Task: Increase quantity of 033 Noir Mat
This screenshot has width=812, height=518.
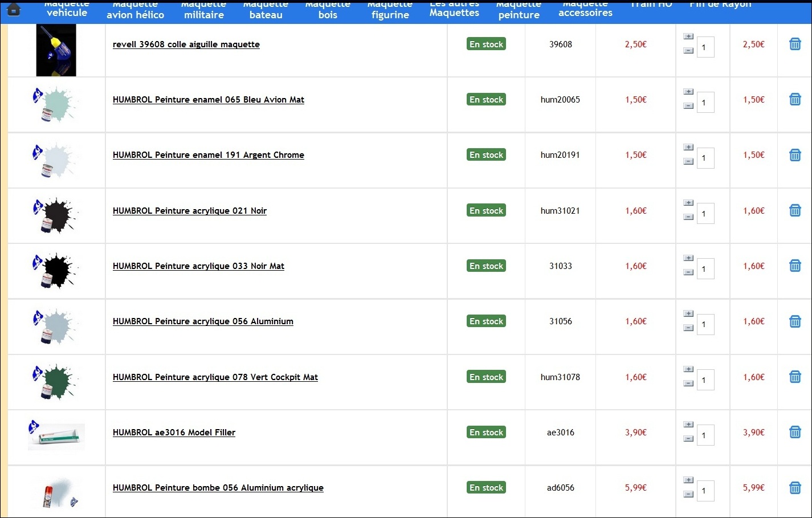Action: (x=688, y=258)
